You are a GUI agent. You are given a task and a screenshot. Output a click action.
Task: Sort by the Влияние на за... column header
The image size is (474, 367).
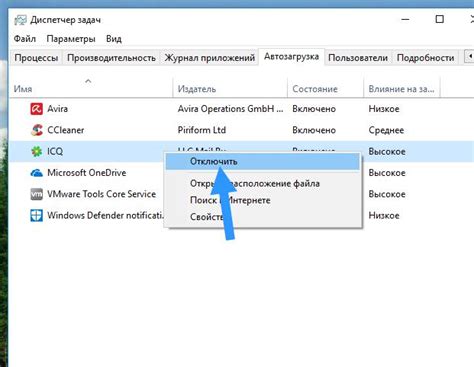pyautogui.click(x=401, y=89)
